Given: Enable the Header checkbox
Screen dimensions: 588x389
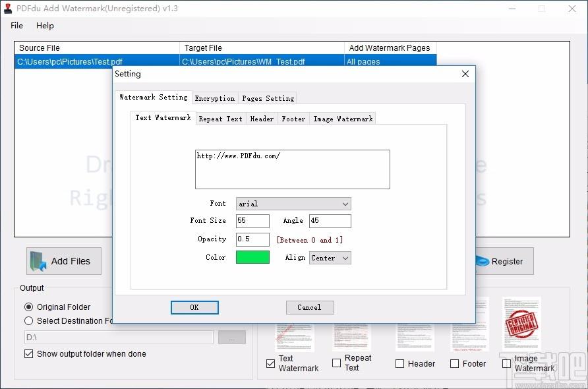Looking at the screenshot, I should click(399, 363).
